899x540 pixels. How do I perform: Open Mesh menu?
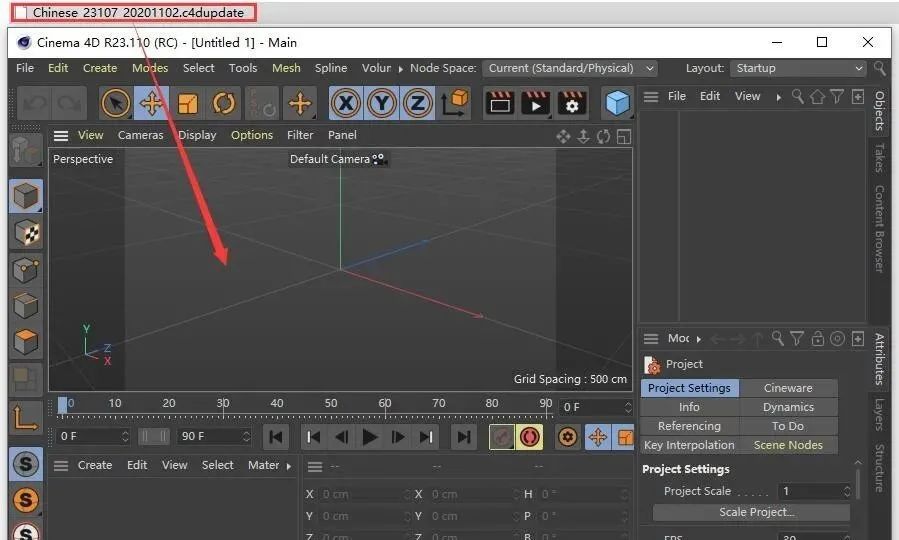(x=286, y=68)
